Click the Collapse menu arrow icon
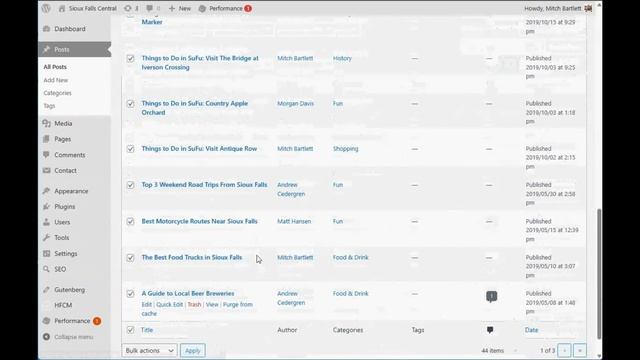 click(x=47, y=337)
